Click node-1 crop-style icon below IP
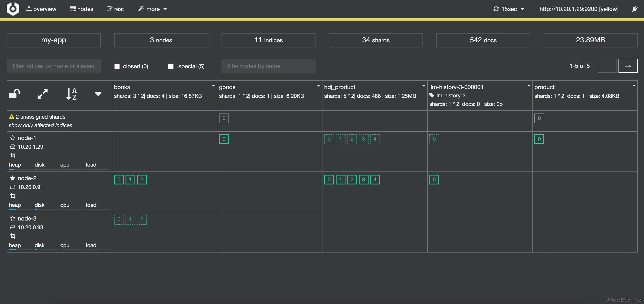 [13, 155]
